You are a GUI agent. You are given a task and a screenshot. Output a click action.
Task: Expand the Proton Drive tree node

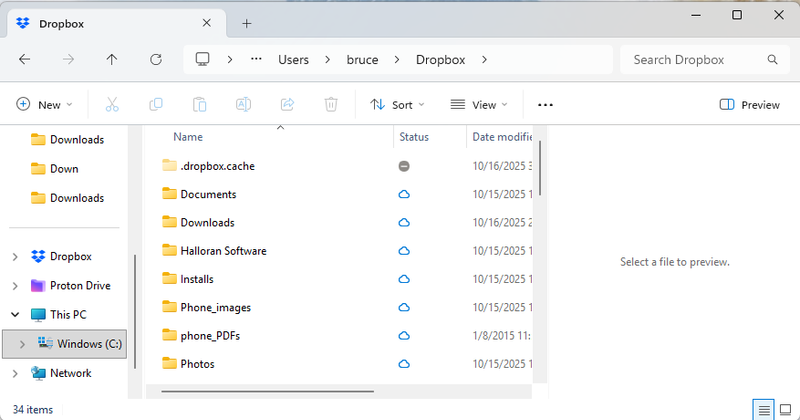(x=15, y=286)
